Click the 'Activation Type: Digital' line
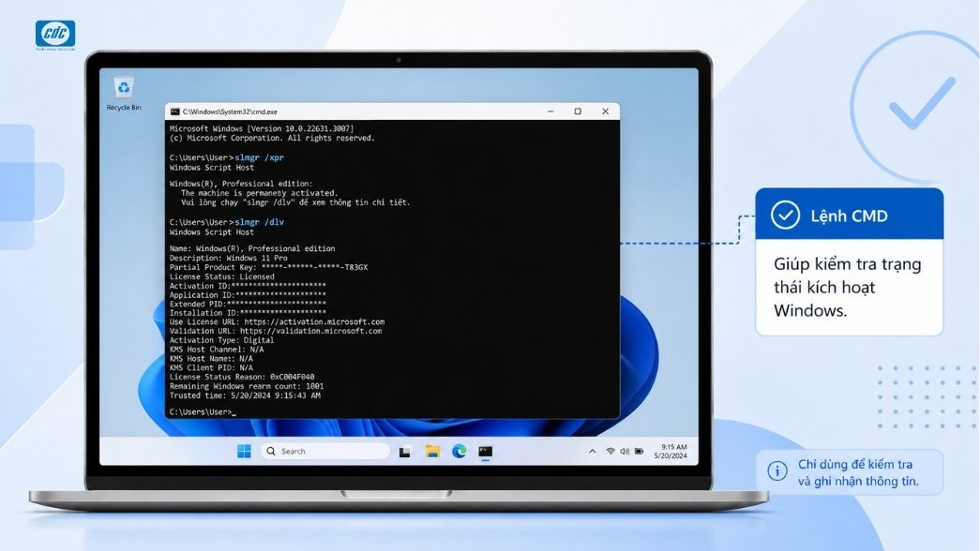Viewport: 980px width, 551px height. point(221,340)
